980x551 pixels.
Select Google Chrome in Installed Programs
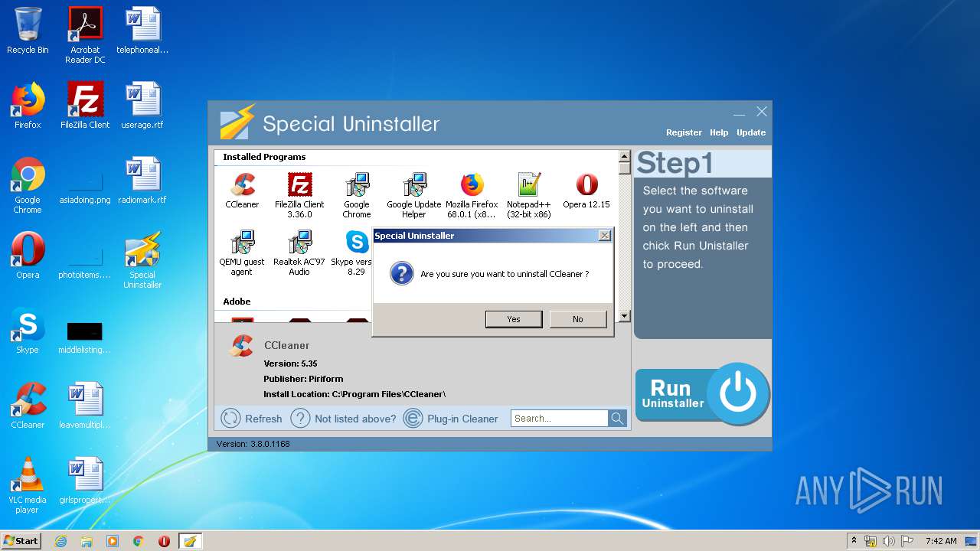coord(357,195)
